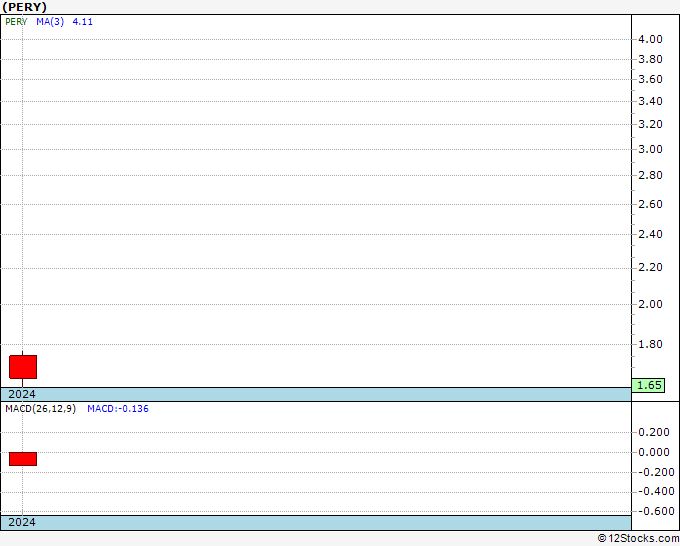Click the 2.20 price axis label

coord(650,268)
